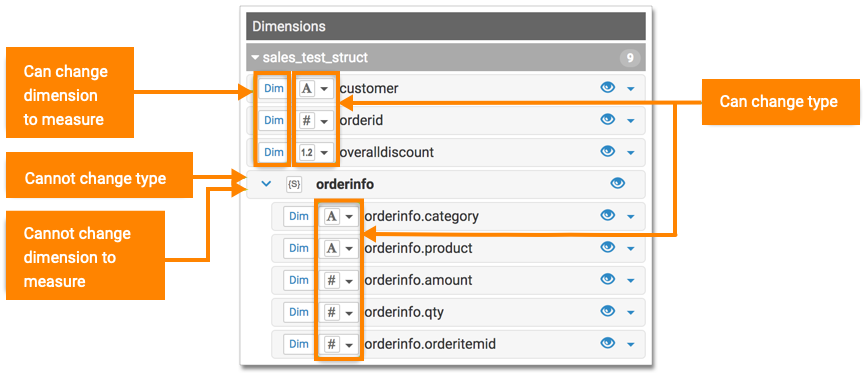Viewport: 865px width, 375px height.
Task: Collapse the orderinfo struct chevron
Action: pos(266,184)
